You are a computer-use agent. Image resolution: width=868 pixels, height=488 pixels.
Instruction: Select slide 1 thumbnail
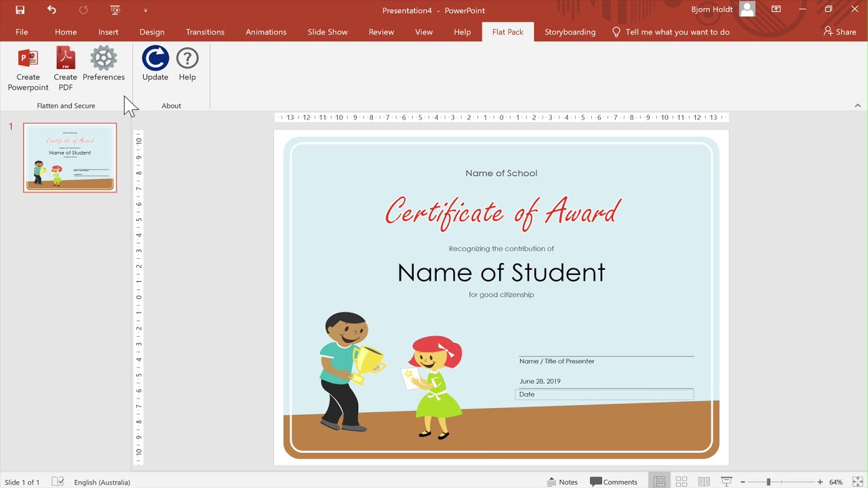coord(70,157)
